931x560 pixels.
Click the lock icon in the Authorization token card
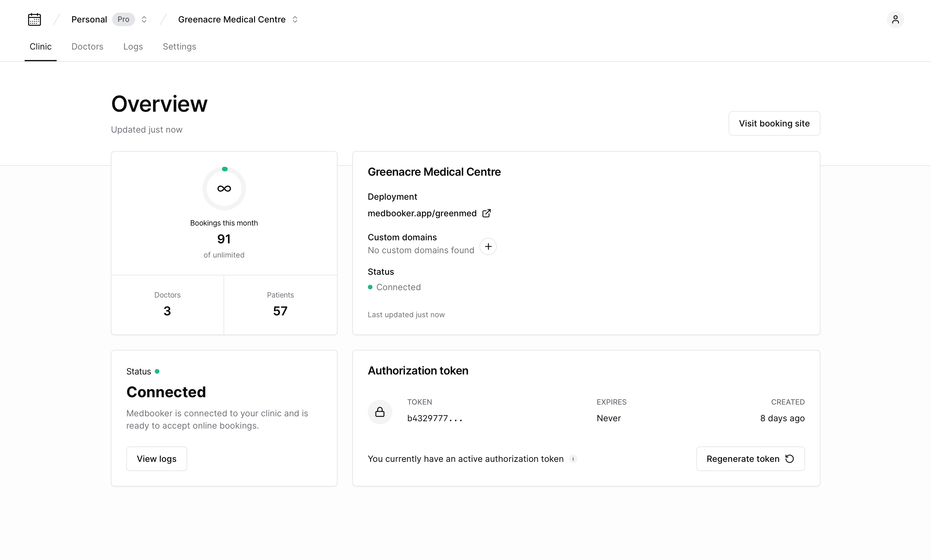[x=380, y=412]
